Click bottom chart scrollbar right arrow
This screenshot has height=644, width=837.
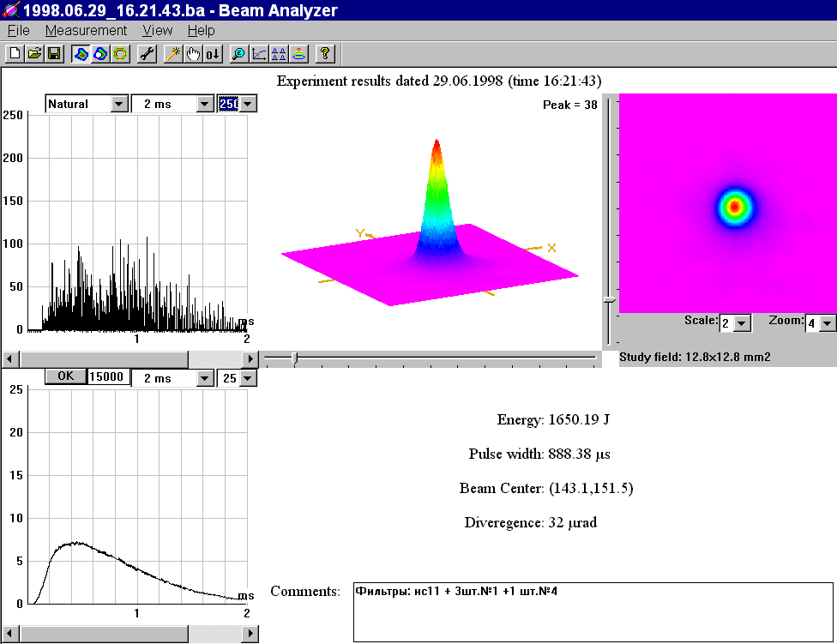(x=250, y=634)
